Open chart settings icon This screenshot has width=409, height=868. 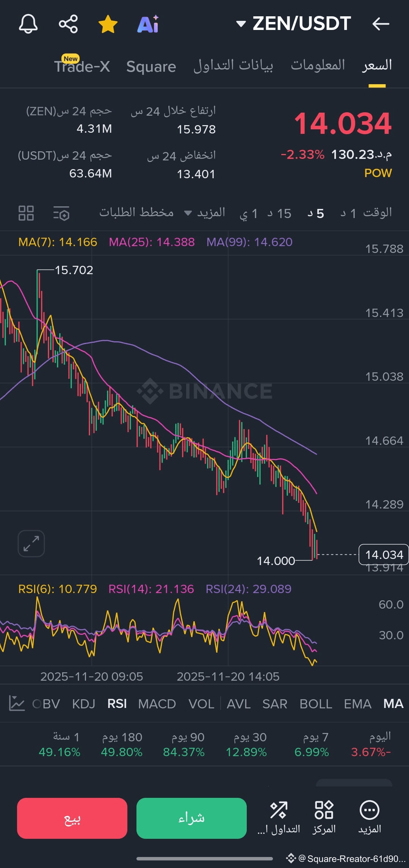point(61,213)
